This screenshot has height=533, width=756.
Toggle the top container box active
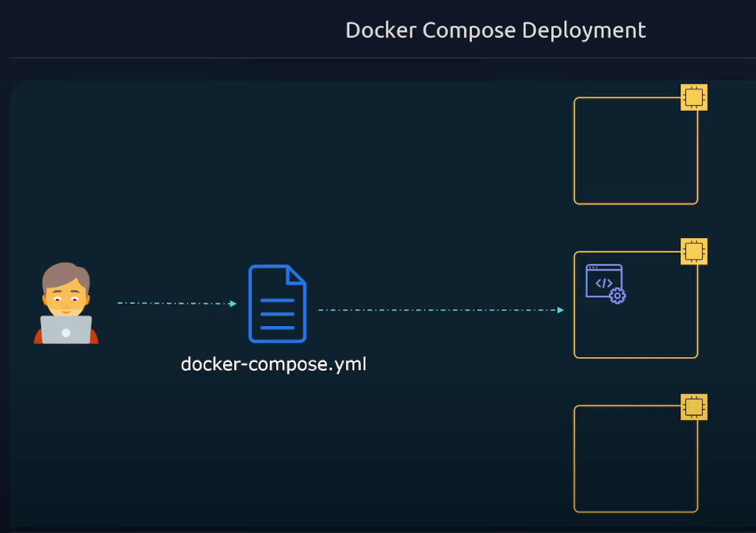pyautogui.click(x=636, y=151)
